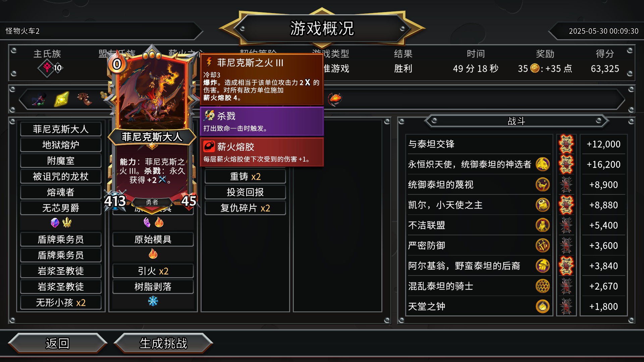Screen dimensions: 644x362
Task: Click the spiked horn artifact icon
Action: click(x=85, y=99)
